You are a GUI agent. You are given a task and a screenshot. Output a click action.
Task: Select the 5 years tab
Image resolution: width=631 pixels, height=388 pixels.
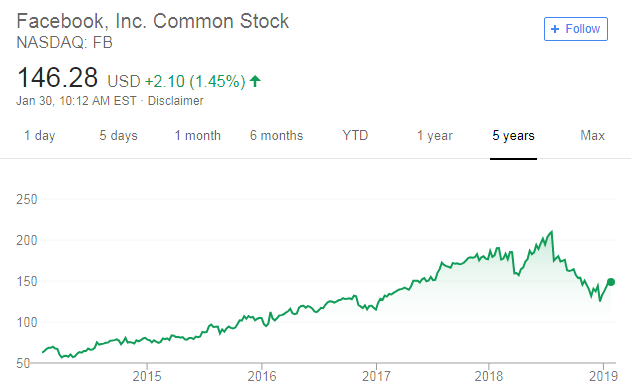(513, 136)
